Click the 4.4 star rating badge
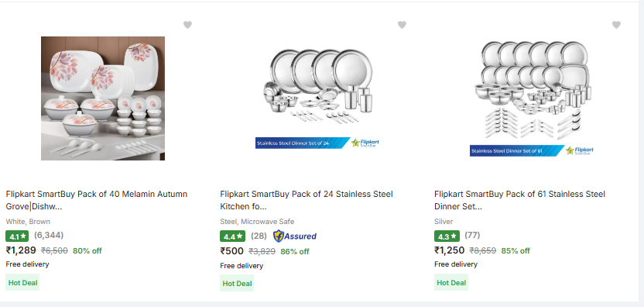The height and width of the screenshot is (307, 644). click(232, 236)
